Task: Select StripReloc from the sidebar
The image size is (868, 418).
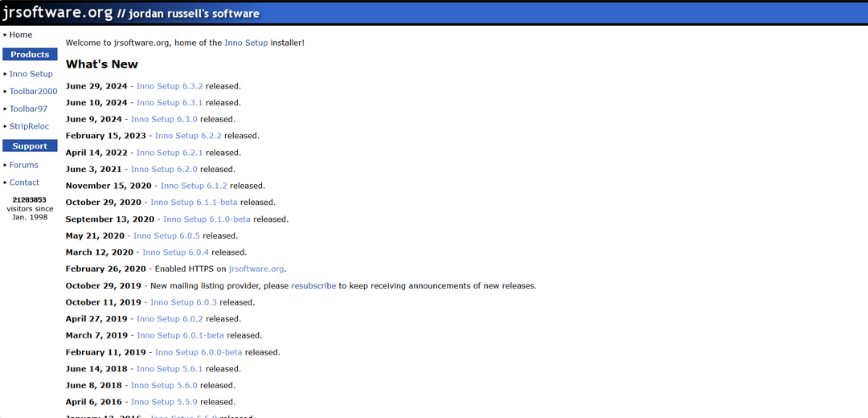Action: coord(29,126)
